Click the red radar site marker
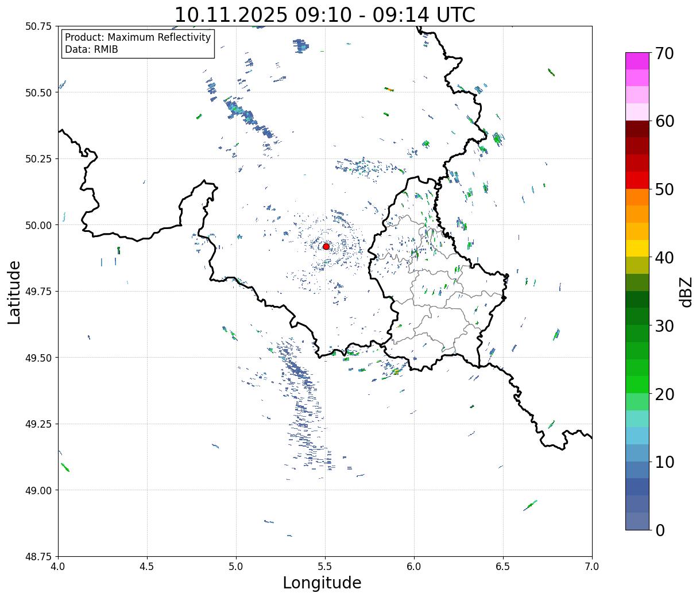 [x=326, y=246]
